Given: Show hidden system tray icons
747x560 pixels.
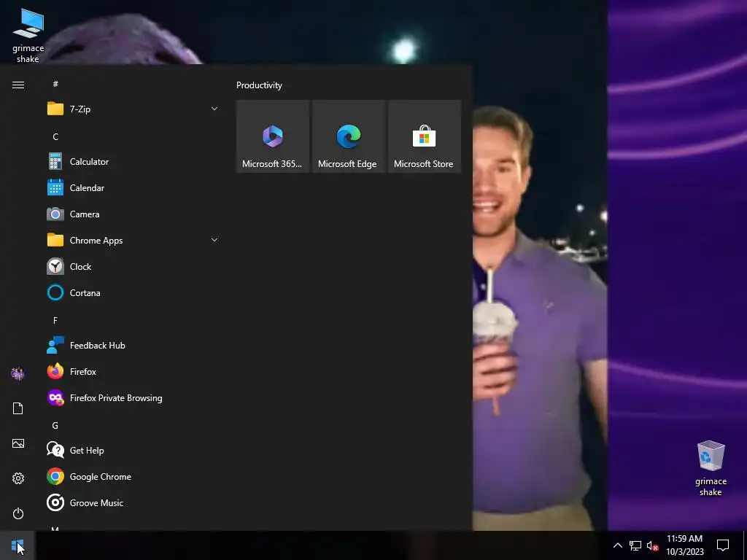Looking at the screenshot, I should 617,545.
